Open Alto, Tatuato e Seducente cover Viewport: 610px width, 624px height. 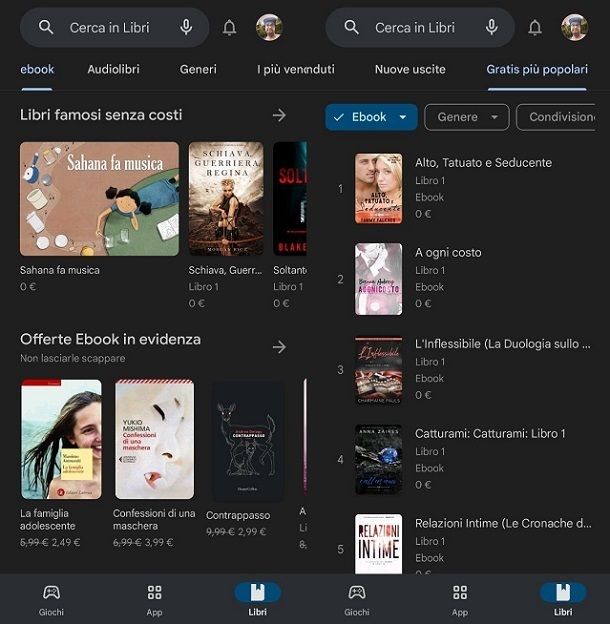click(x=378, y=188)
